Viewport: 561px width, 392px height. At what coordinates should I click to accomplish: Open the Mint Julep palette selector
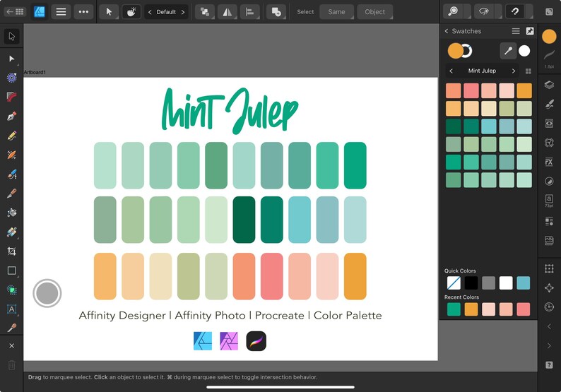[482, 71]
